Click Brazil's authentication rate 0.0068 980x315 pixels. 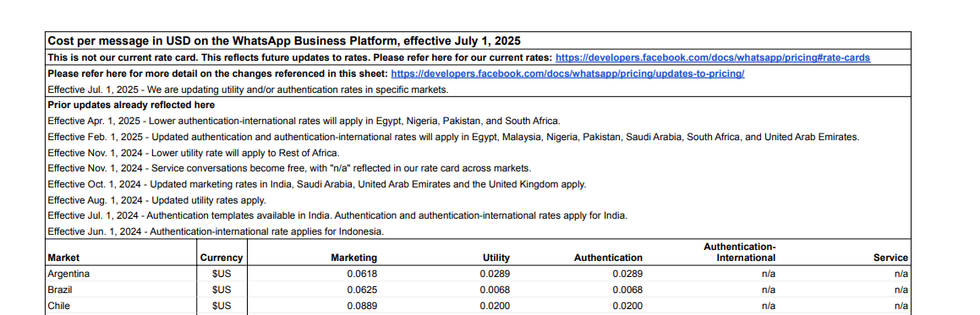click(627, 290)
